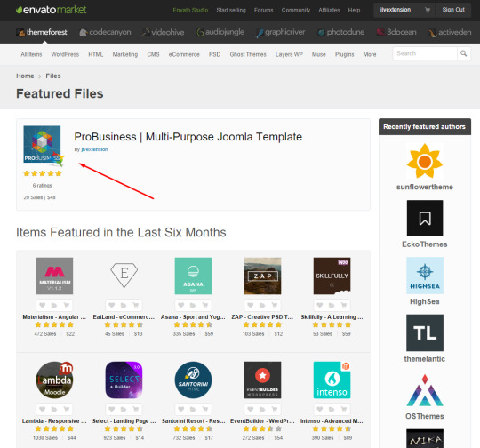The width and height of the screenshot is (480, 448).
Task: Focus the Search input field
Action: click(425, 53)
